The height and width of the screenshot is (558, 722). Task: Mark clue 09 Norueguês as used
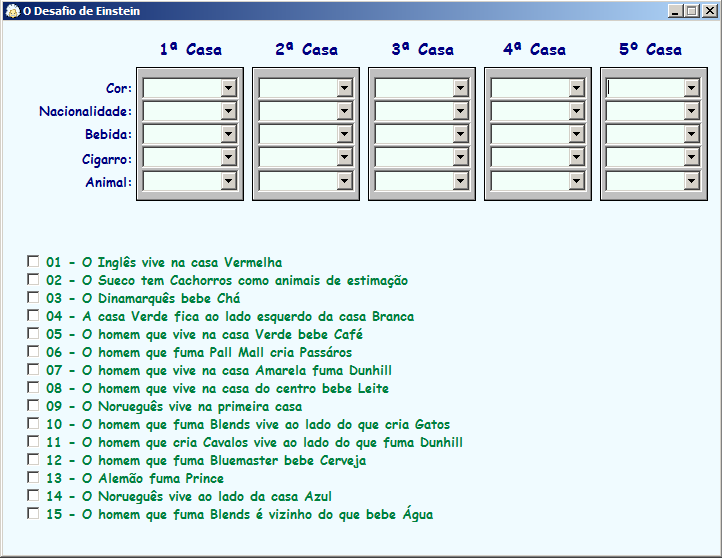click(33, 406)
